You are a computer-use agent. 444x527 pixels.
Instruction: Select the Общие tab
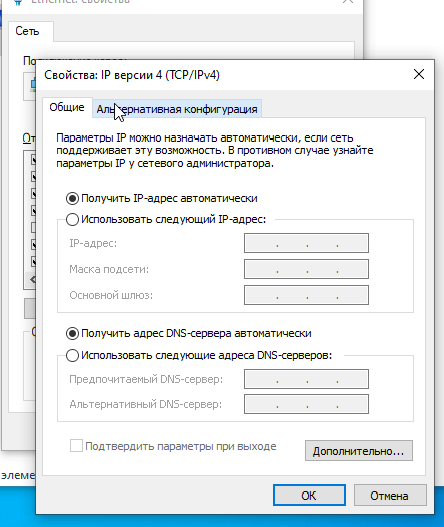(67, 107)
